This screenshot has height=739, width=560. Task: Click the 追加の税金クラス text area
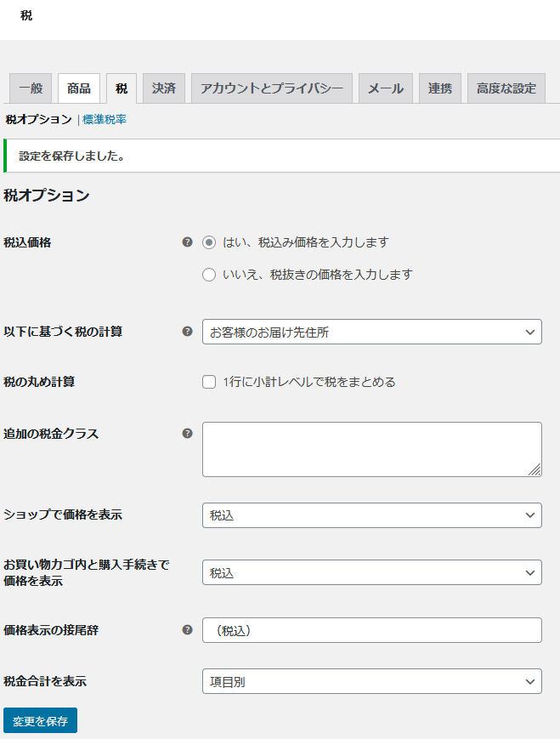pyautogui.click(x=371, y=449)
